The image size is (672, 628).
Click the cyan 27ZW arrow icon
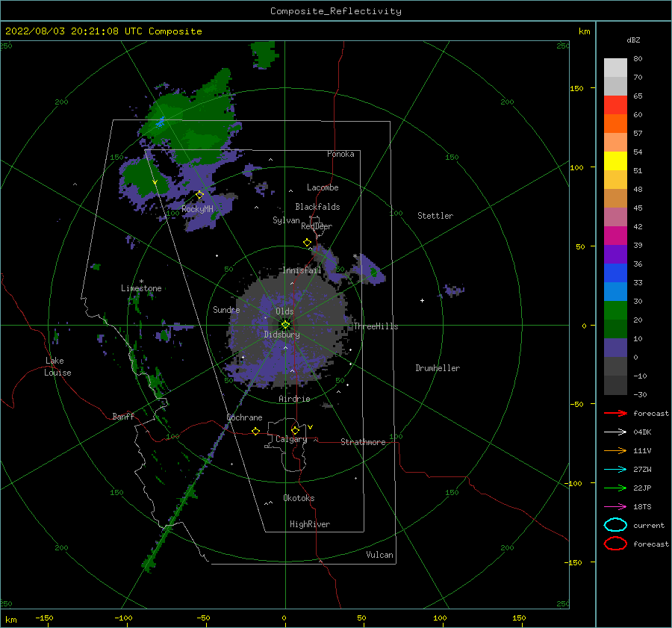[615, 470]
